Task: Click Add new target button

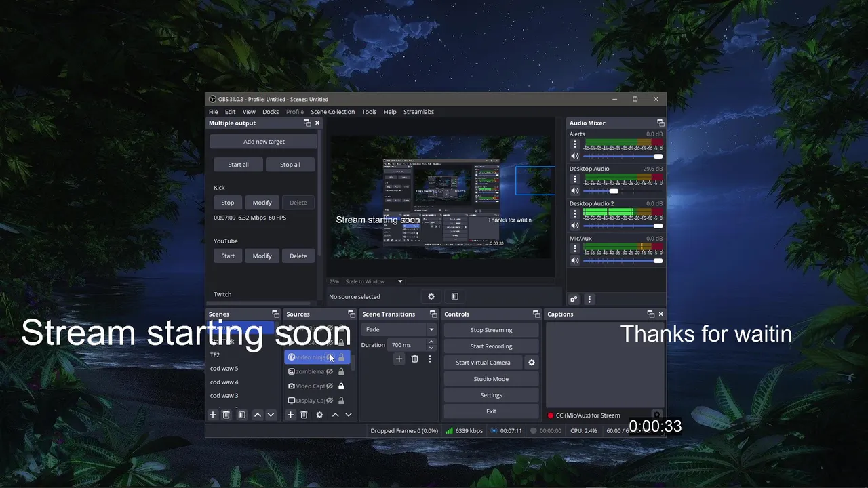Action: (264, 142)
